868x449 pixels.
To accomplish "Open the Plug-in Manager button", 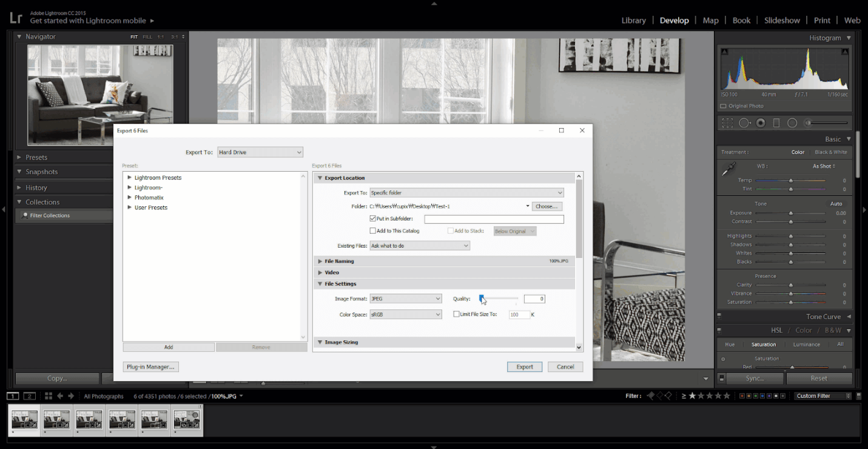I will (x=151, y=366).
